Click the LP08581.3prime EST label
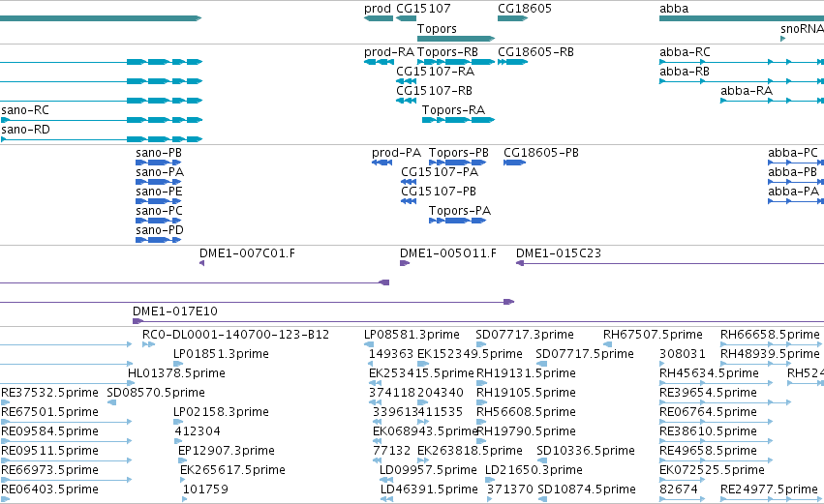 coord(412,335)
